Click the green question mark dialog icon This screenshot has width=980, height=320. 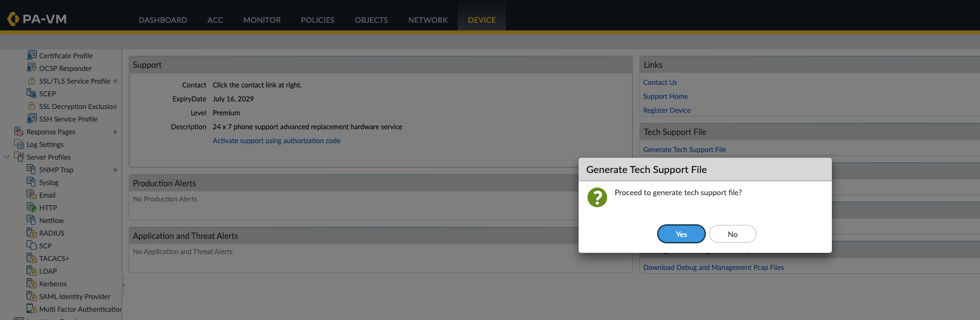coord(597,197)
